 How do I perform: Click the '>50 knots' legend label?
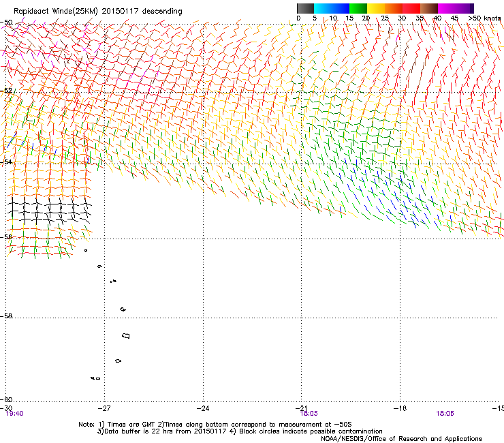(x=484, y=18)
